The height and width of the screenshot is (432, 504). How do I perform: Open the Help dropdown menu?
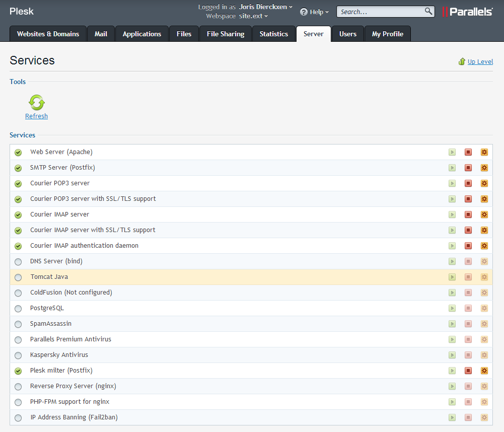point(315,12)
